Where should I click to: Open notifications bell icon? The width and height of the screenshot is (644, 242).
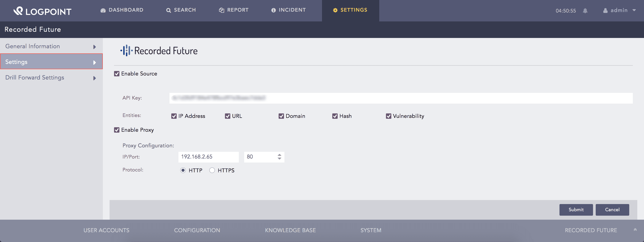click(585, 11)
